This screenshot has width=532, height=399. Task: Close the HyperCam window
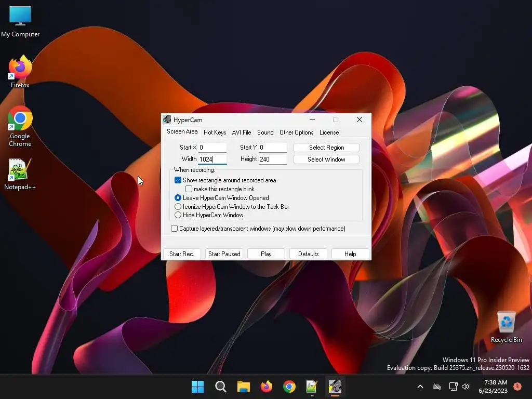(360, 119)
